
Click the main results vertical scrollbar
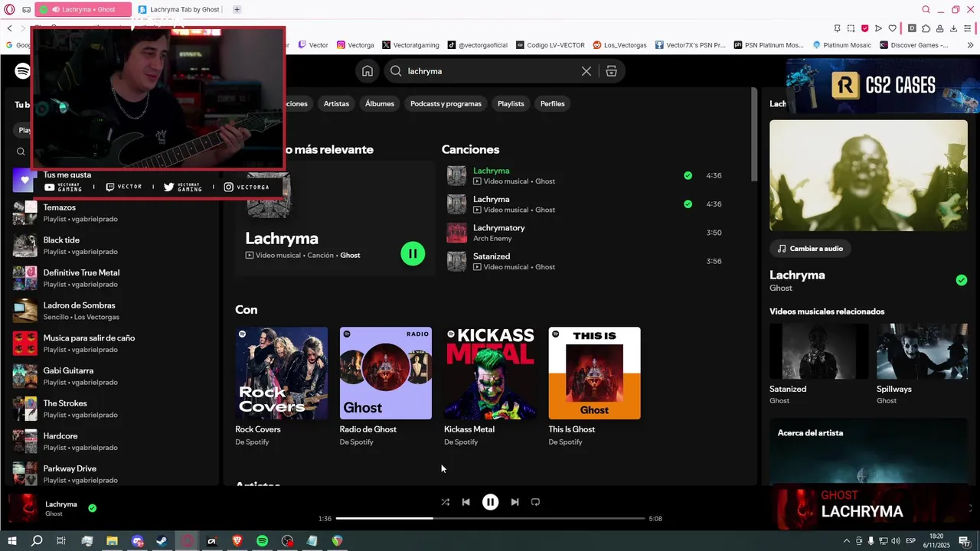(754, 134)
